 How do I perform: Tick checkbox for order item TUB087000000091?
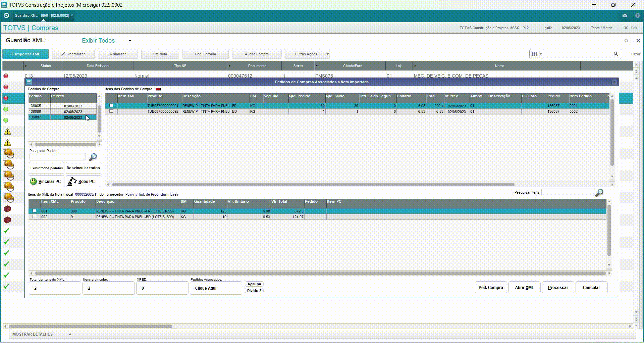click(x=111, y=106)
